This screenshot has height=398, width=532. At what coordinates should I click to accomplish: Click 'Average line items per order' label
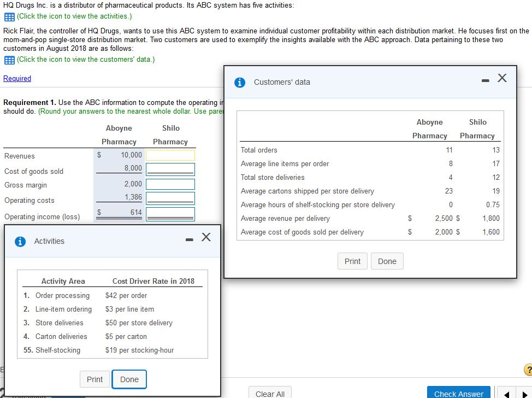(285, 164)
